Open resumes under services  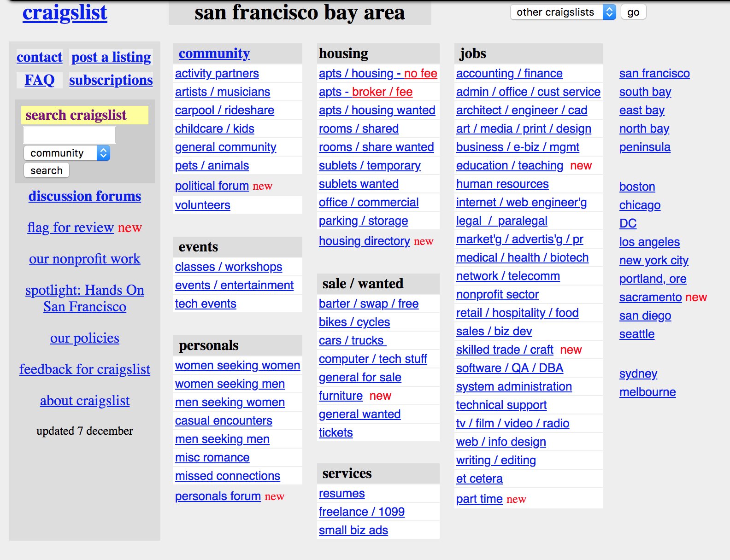coord(342,493)
